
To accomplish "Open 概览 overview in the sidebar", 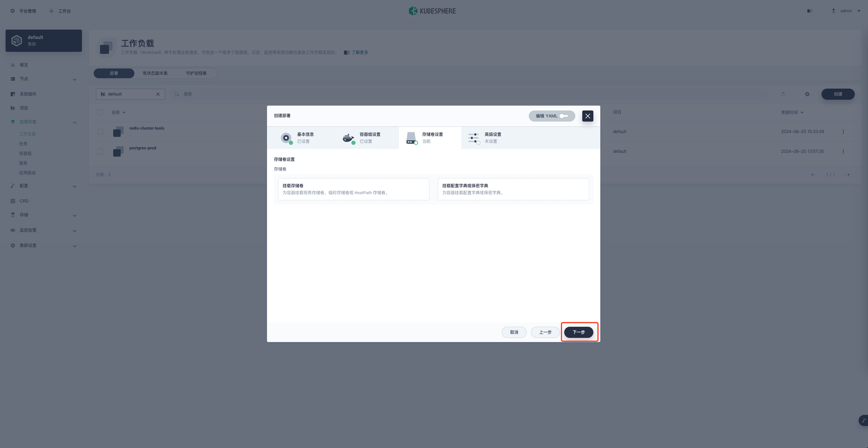I will click(x=24, y=65).
